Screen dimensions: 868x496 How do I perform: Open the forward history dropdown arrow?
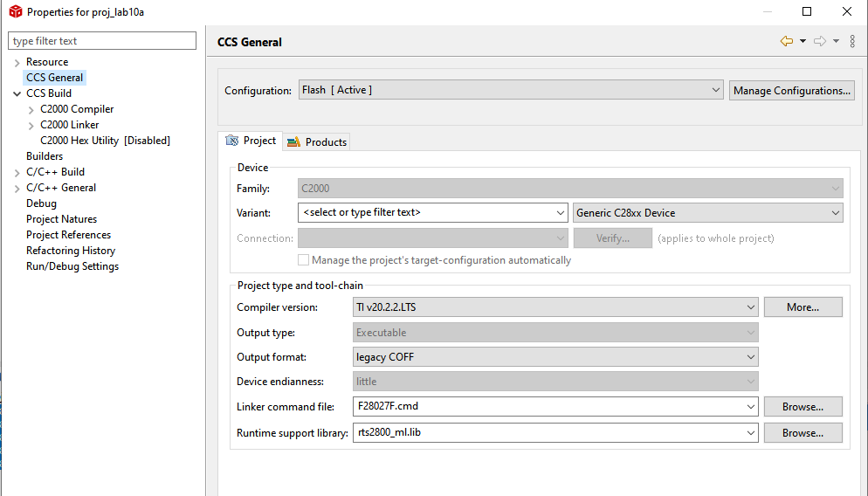[836, 42]
